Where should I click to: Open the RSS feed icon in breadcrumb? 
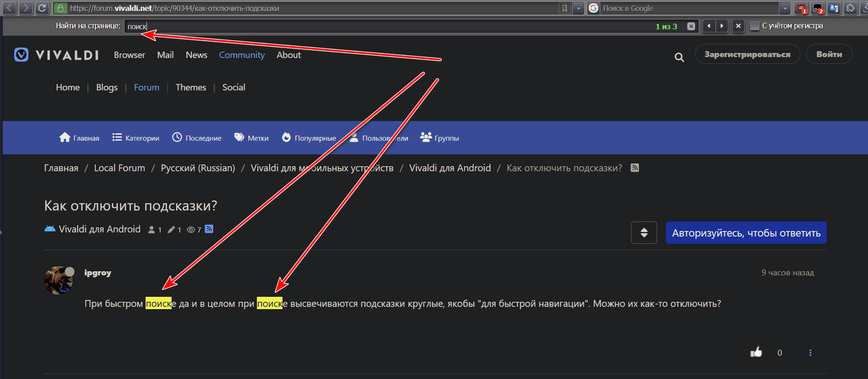[x=635, y=168]
